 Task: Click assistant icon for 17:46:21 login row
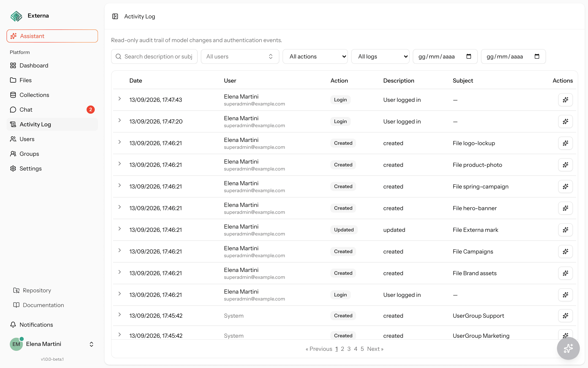[565, 295]
